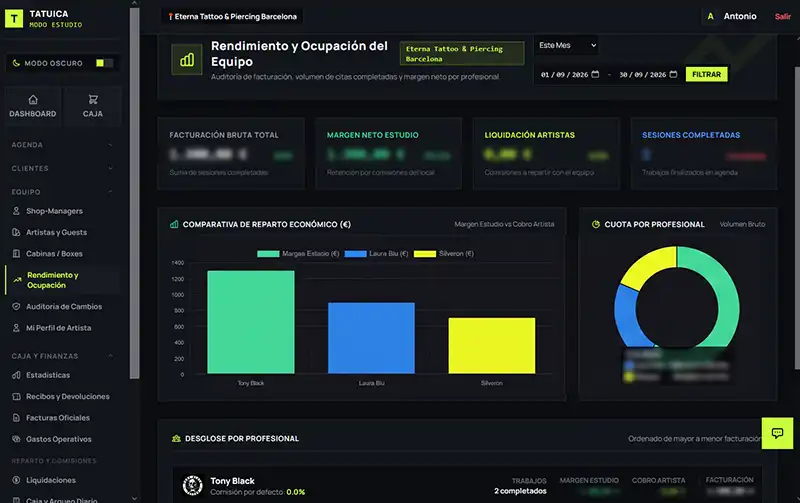Click the FILTRAR button

[x=706, y=74]
